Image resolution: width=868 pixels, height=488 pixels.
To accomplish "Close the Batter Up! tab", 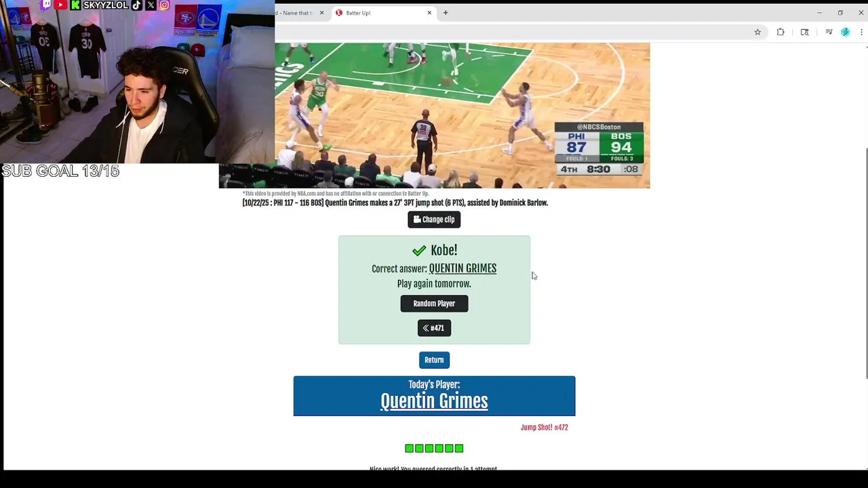I will pos(429,13).
